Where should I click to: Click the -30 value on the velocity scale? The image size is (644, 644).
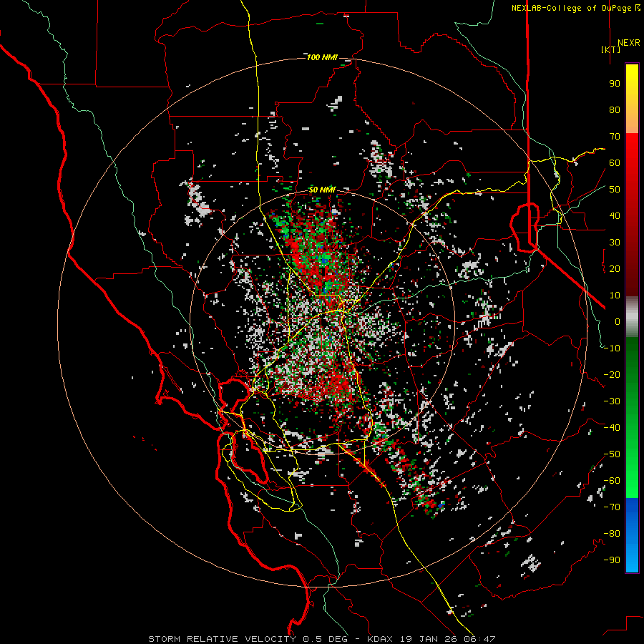[x=612, y=401]
